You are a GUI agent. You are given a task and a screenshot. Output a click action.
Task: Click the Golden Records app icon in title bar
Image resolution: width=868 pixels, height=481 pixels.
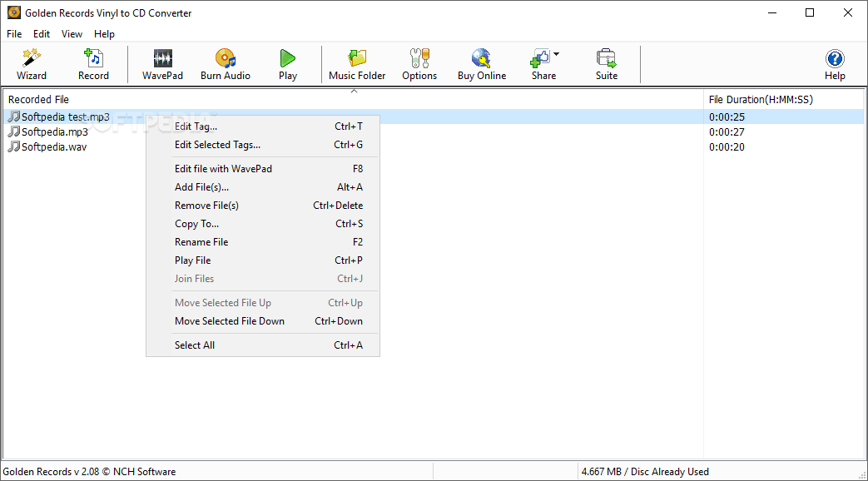13,12
